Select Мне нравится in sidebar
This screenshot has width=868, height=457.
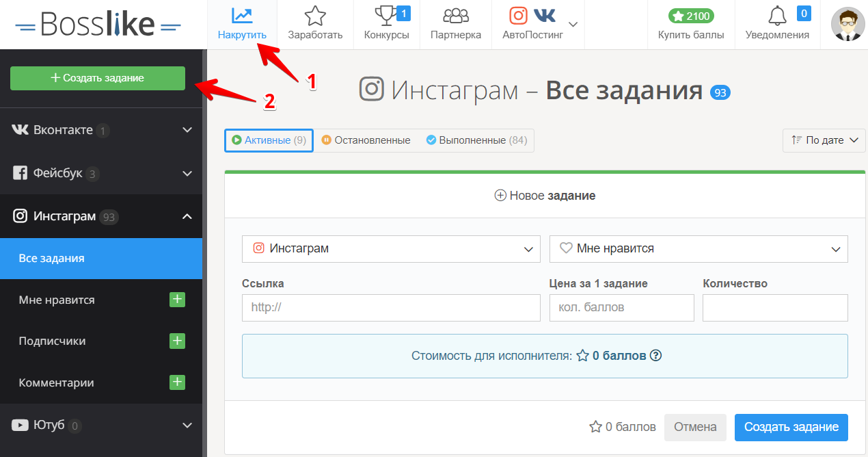(57, 300)
